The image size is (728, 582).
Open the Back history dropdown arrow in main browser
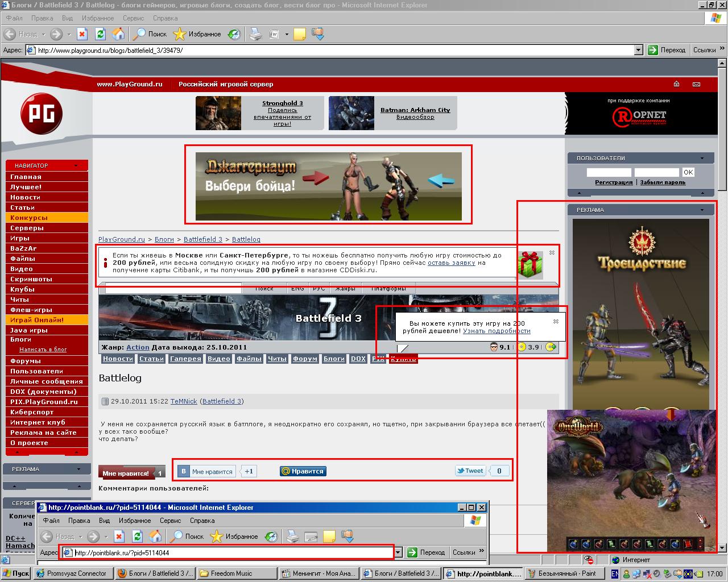(43, 34)
